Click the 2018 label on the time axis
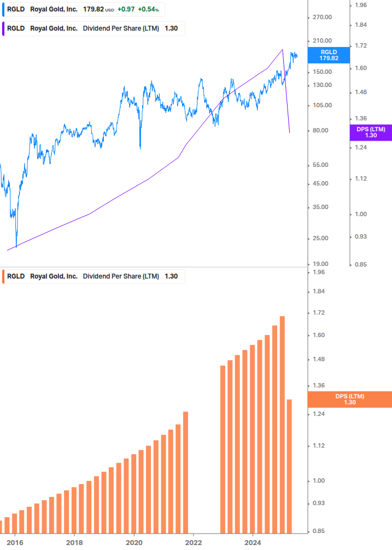This screenshot has height=550, width=392. (x=74, y=543)
